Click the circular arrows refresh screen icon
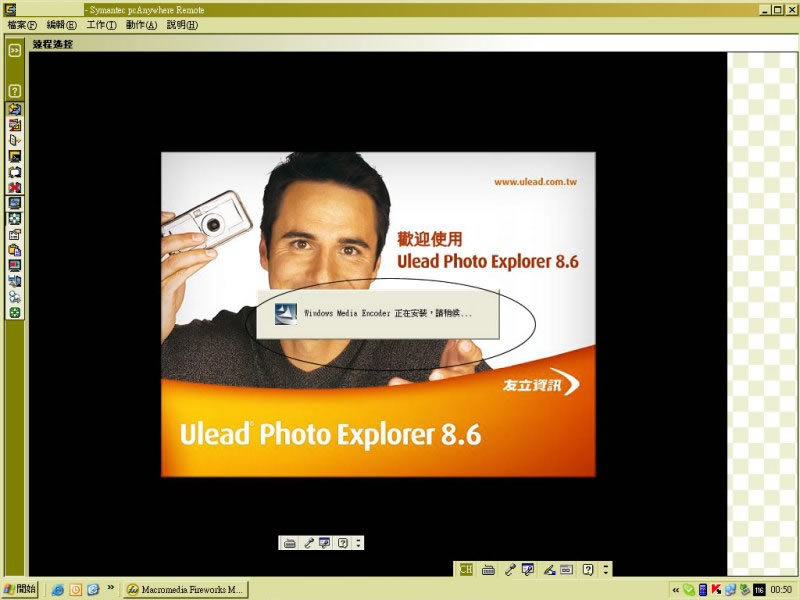The width and height of the screenshot is (800, 600). 15,172
